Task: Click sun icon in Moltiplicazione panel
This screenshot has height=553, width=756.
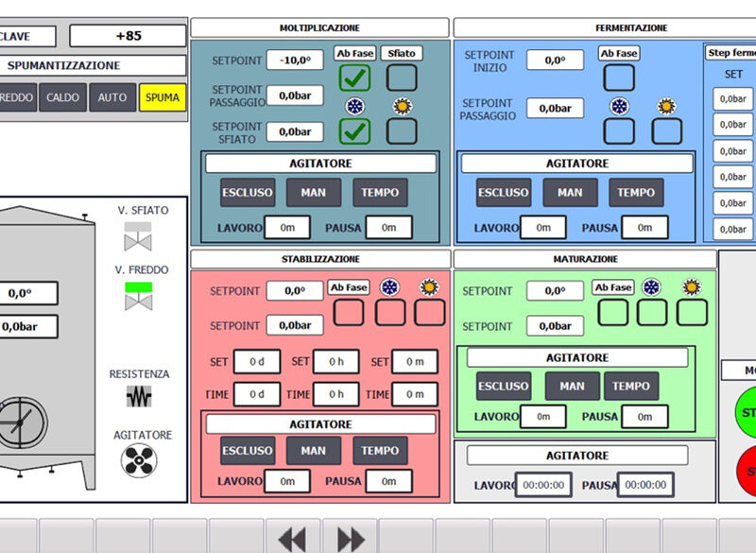Action: [x=403, y=106]
